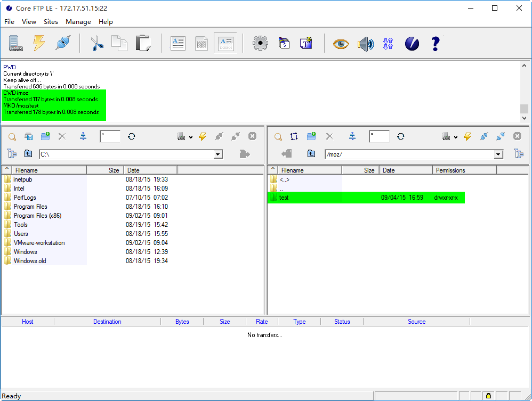The height and width of the screenshot is (401, 532).
Task: Go up one directory in the remote pane
Action: coord(311,154)
